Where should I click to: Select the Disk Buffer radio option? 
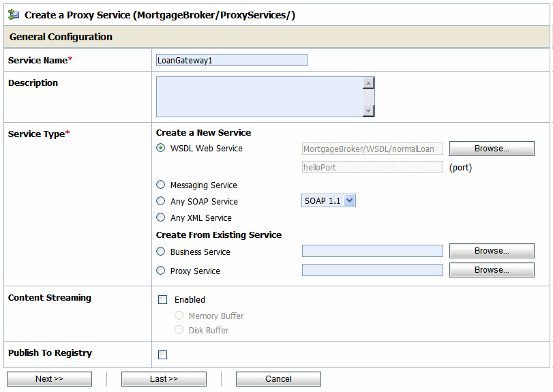click(179, 330)
